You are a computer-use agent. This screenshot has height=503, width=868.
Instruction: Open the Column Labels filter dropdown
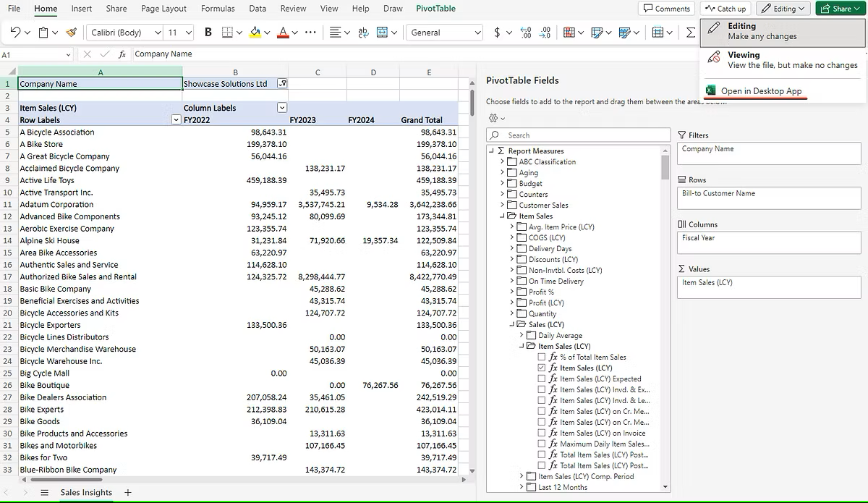[x=282, y=108]
